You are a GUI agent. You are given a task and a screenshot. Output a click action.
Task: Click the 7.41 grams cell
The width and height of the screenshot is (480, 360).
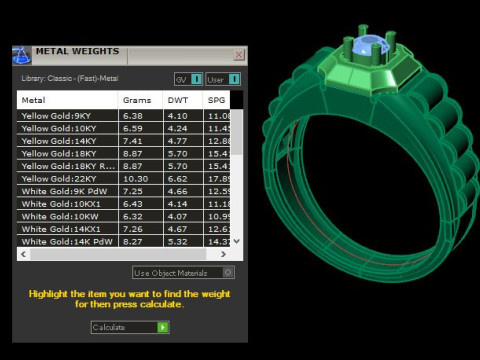(x=141, y=141)
